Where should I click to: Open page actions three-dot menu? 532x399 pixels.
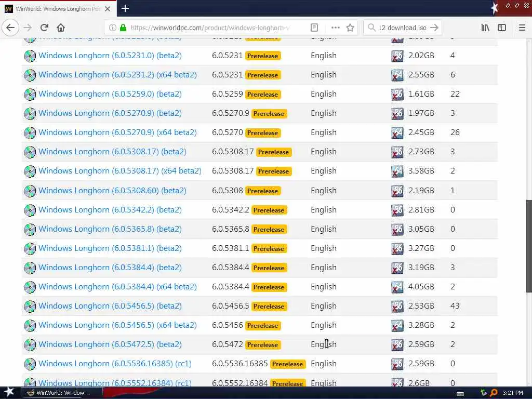(x=335, y=28)
